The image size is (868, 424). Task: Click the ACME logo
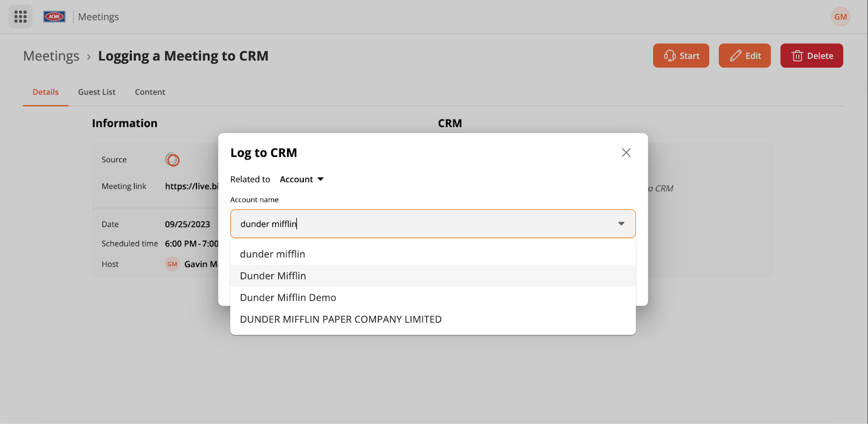point(54,17)
